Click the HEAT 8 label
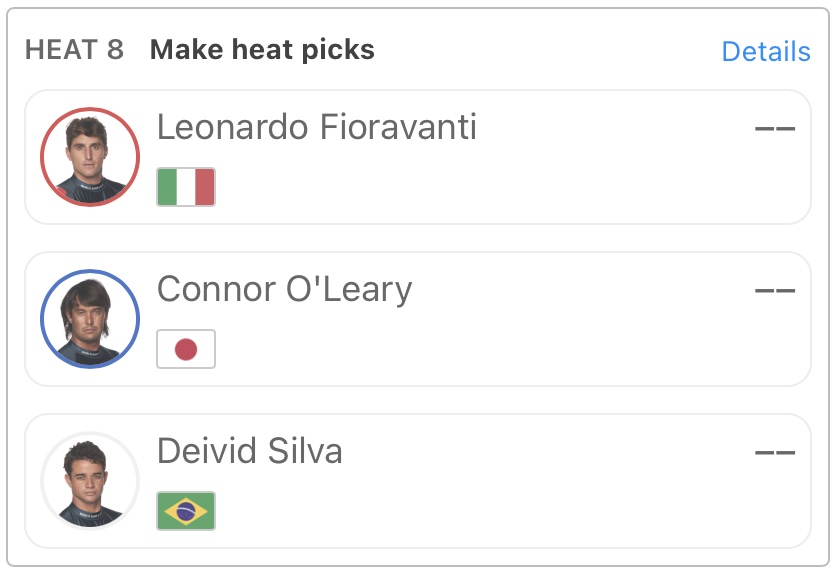836x574 pixels. (75, 50)
